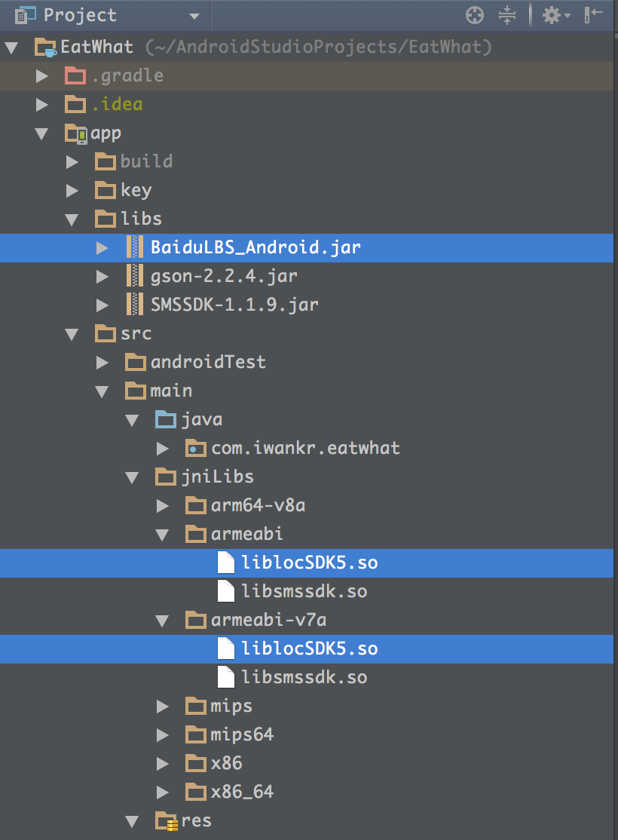Click the app module folder icon
The image size is (618, 840).
[x=75, y=133]
